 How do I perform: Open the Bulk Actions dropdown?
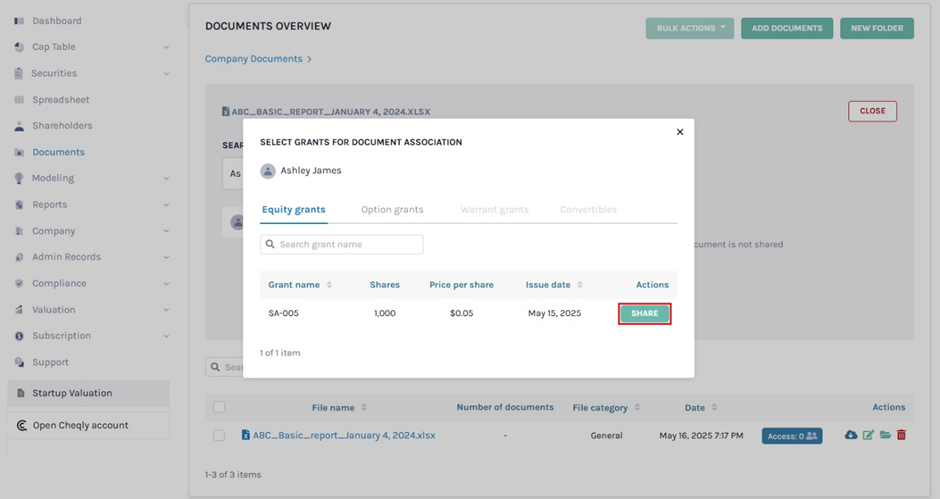click(x=689, y=28)
